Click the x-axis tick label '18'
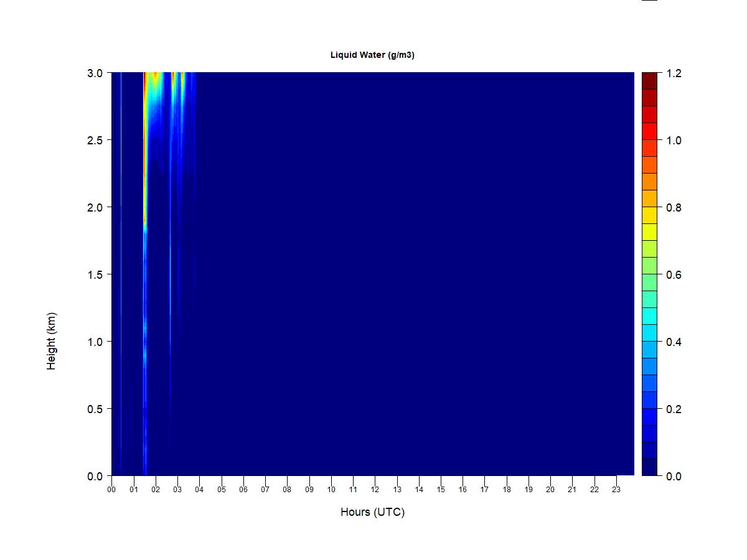The height and width of the screenshot is (560, 747). click(507, 490)
